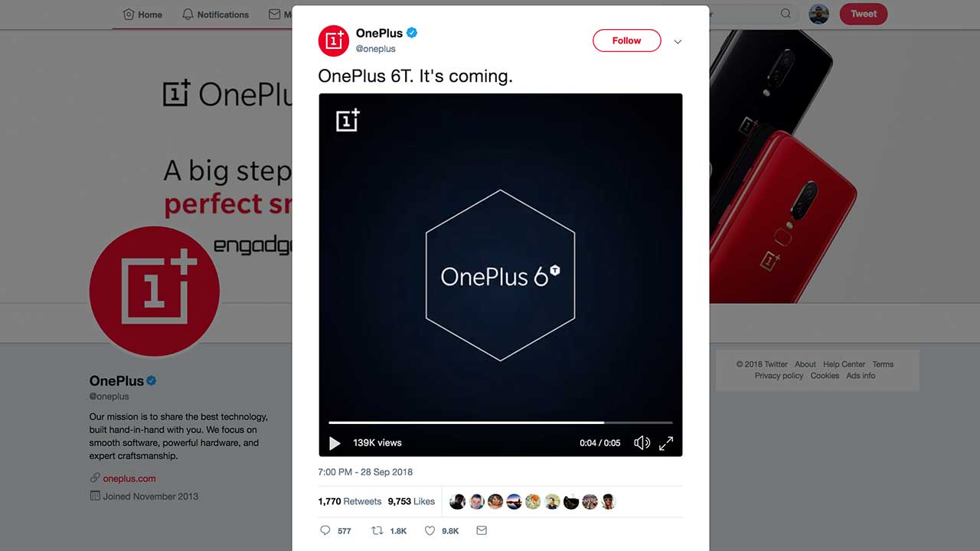Play the OnePlus 6T video

coord(335,443)
